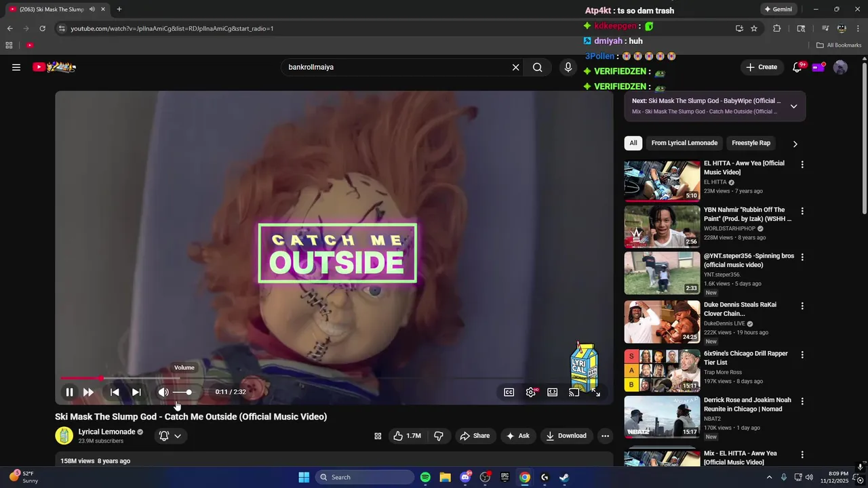Open options for EL HITTA Aww Yea

coord(802,165)
